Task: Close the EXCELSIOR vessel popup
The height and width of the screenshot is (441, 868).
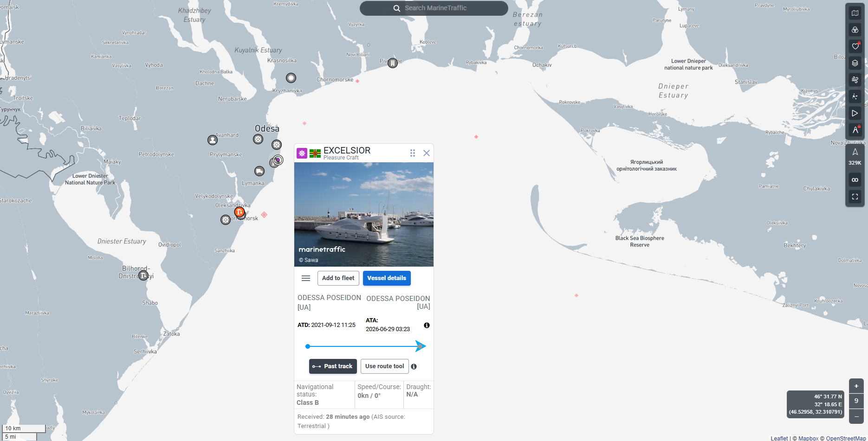Action: point(427,153)
